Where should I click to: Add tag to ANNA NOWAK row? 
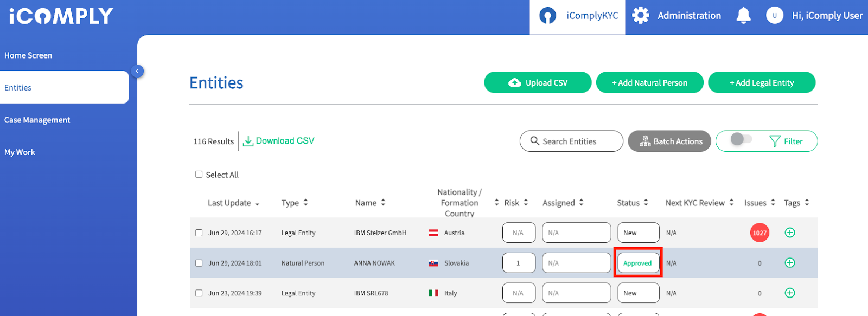click(790, 263)
